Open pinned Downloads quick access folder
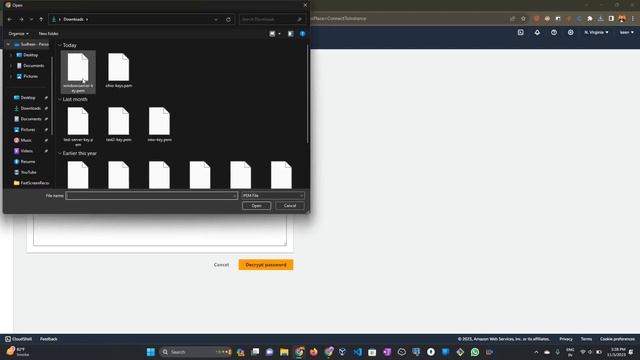The width and height of the screenshot is (640, 360). (x=30, y=108)
